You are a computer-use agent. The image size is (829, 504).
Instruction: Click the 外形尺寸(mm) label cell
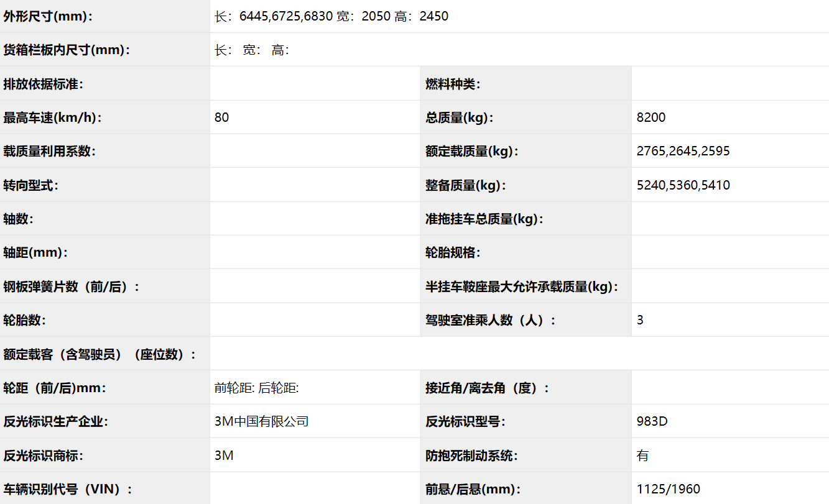tap(49, 17)
